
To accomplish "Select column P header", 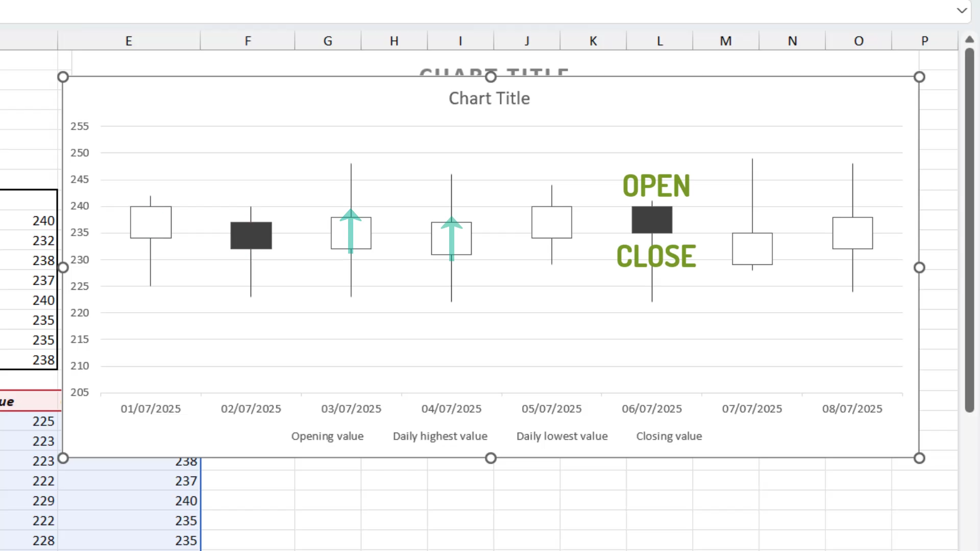I will 924,41.
